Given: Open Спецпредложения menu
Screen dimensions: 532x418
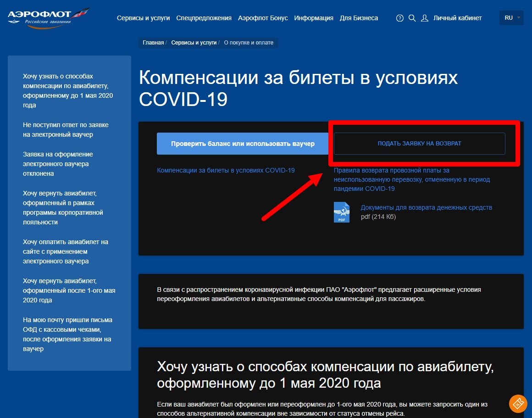Looking at the screenshot, I should tap(204, 18).
